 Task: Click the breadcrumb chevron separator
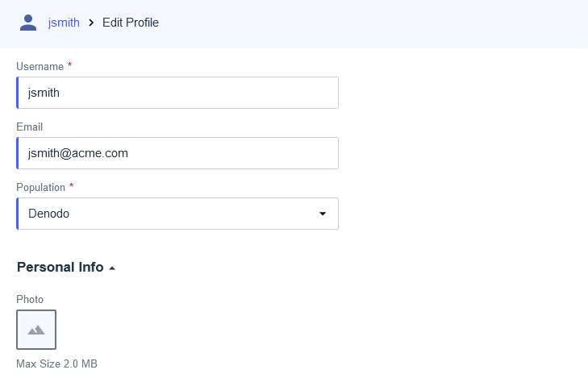91,23
